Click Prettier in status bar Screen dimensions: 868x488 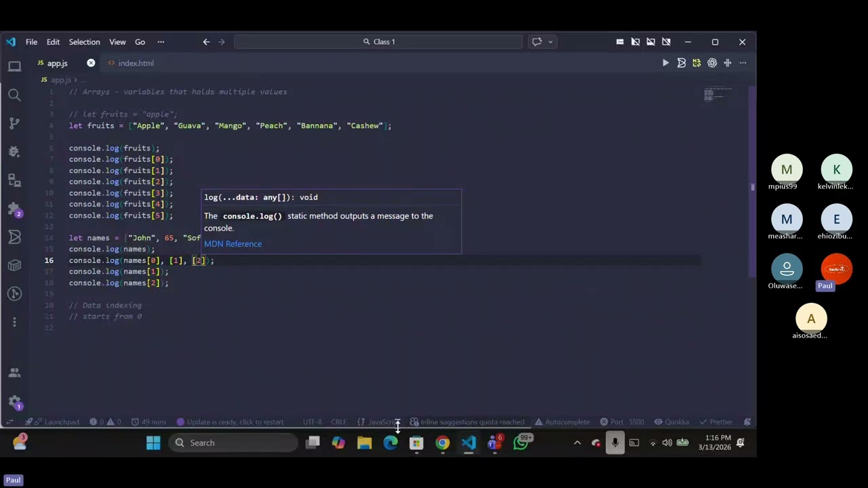(715, 422)
